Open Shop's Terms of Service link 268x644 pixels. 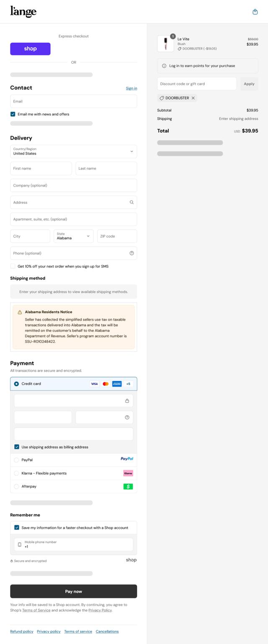pyautogui.click(x=36, y=610)
